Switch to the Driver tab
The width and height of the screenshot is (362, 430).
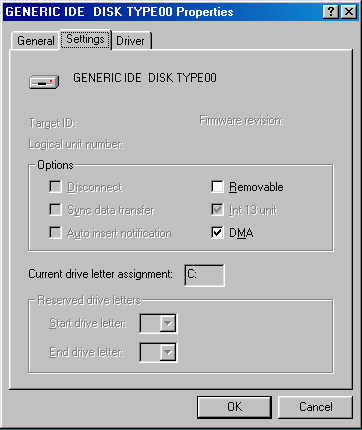point(131,41)
